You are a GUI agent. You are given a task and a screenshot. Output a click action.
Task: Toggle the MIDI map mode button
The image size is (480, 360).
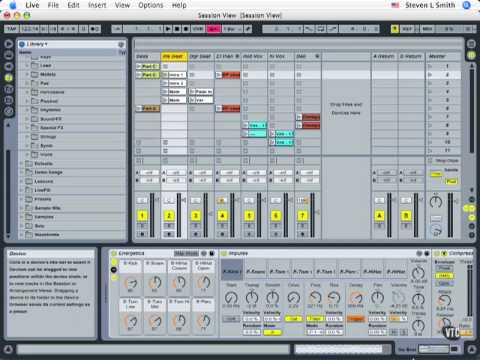(x=427, y=29)
